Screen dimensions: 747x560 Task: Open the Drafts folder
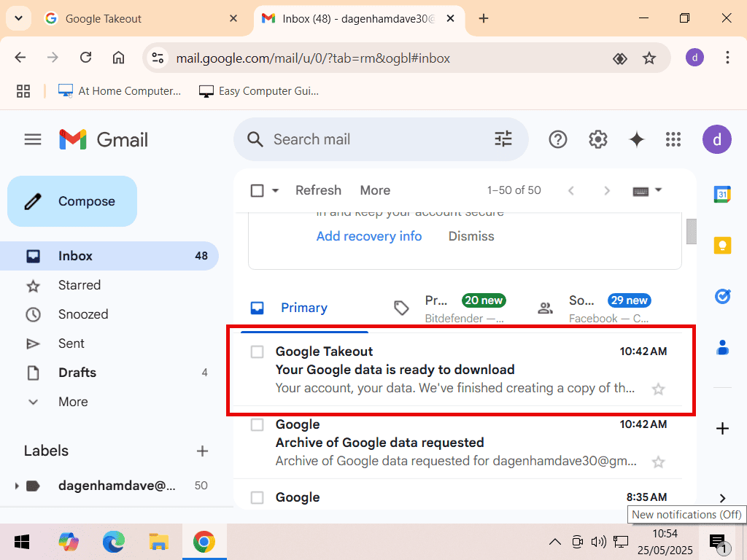point(109,373)
